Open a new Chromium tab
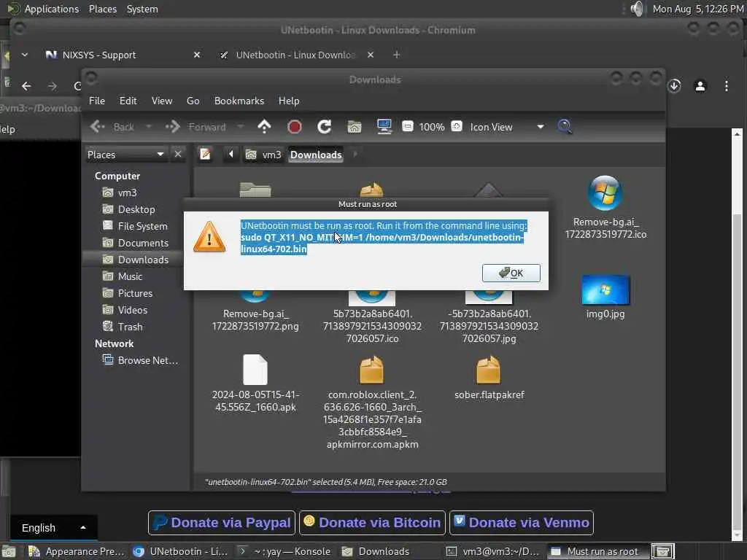 click(x=396, y=55)
